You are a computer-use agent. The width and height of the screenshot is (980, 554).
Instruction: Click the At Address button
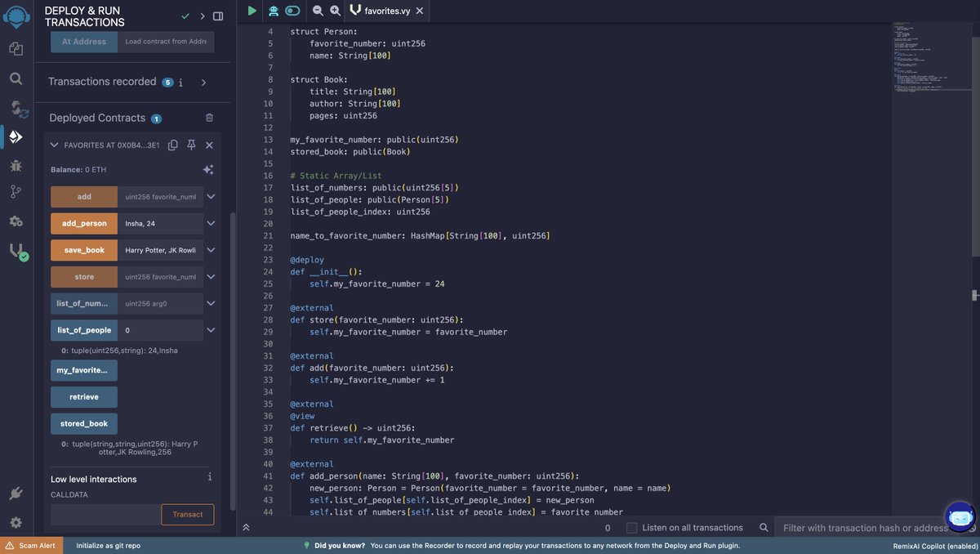84,42
